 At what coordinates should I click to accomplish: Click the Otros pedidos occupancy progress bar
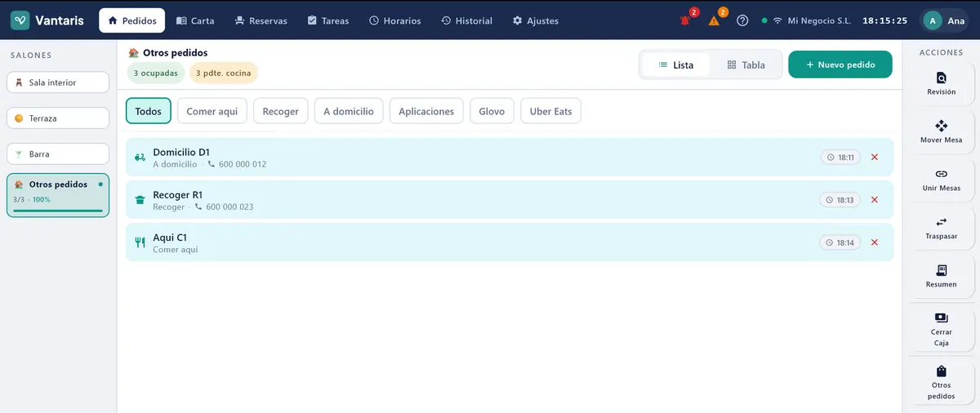pyautogui.click(x=58, y=211)
